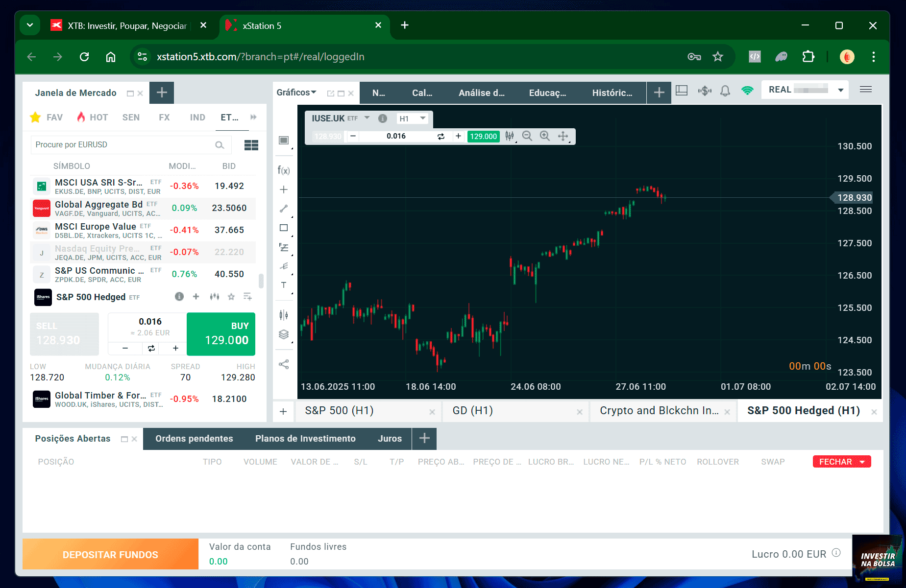
Task: Open the indicators f(x) tool
Action: (x=284, y=170)
